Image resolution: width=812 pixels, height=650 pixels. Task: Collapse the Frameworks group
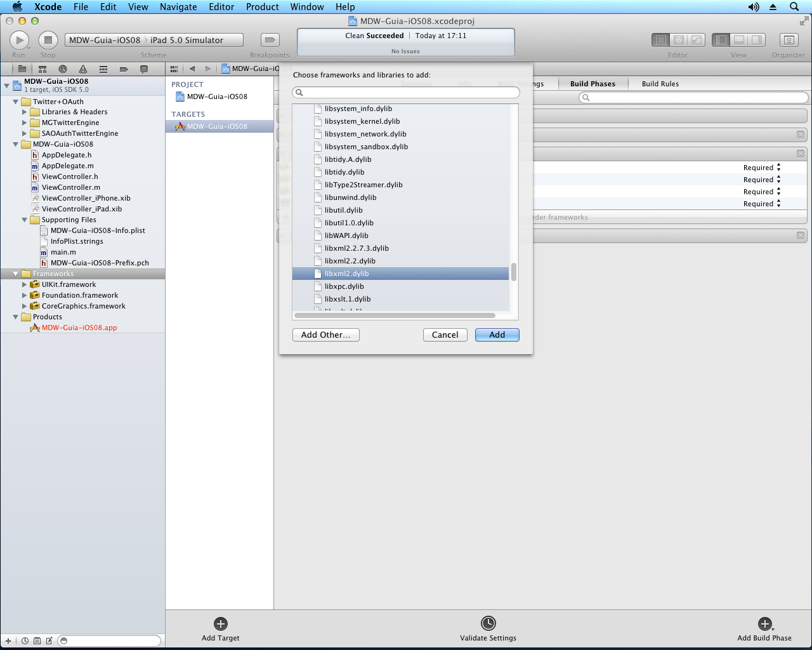[16, 274]
